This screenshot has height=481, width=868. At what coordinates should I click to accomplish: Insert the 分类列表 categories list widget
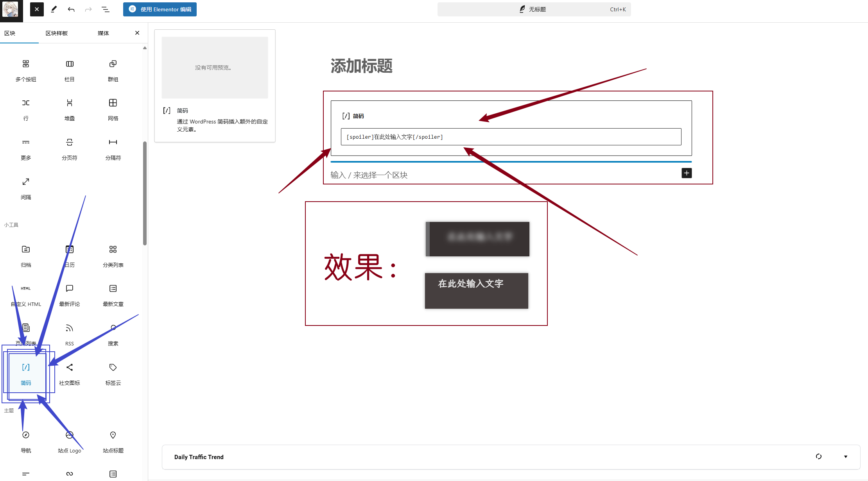pyautogui.click(x=113, y=256)
